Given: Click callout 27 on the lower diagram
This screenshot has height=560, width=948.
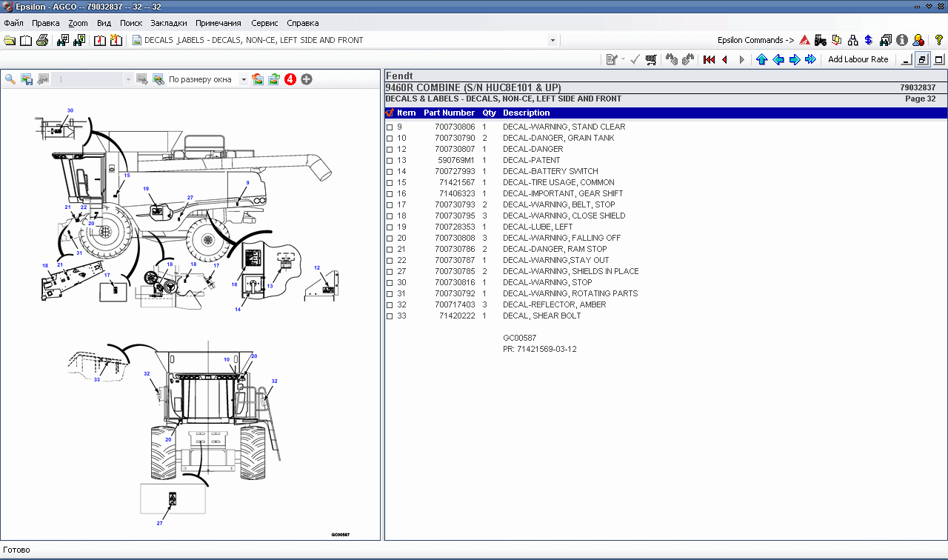Looking at the screenshot, I should pyautogui.click(x=159, y=523).
